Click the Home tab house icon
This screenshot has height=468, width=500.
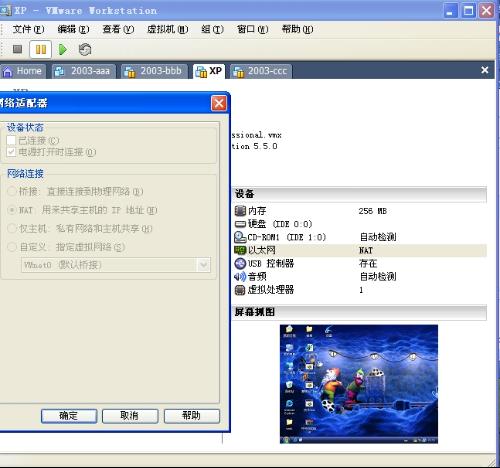pyautogui.click(x=7, y=71)
